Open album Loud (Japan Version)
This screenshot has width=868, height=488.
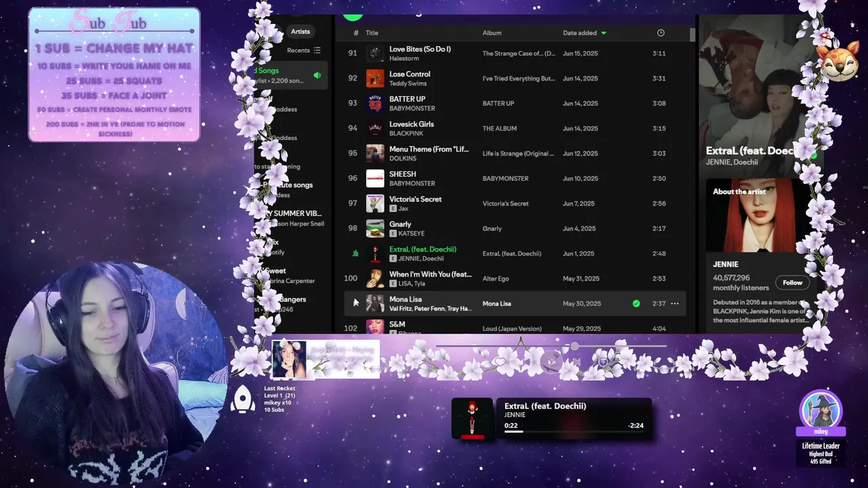point(512,329)
